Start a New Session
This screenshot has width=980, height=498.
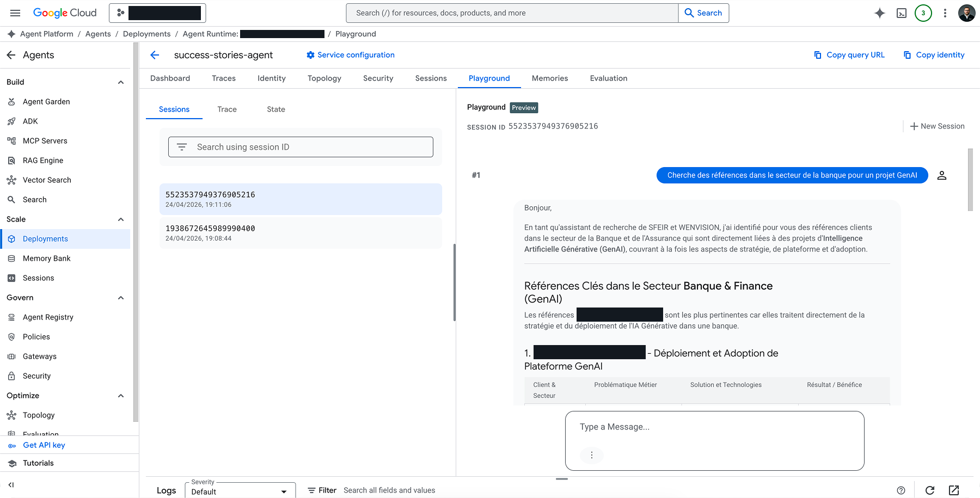(938, 126)
